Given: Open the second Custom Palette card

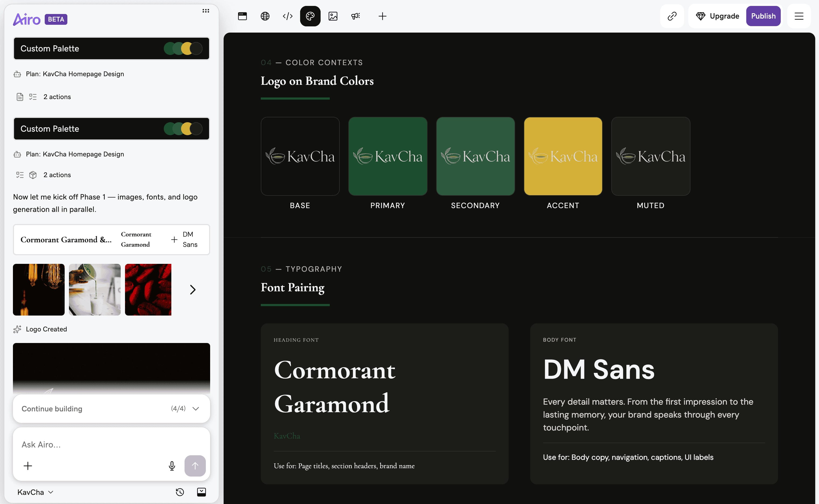Looking at the screenshot, I should tap(111, 129).
